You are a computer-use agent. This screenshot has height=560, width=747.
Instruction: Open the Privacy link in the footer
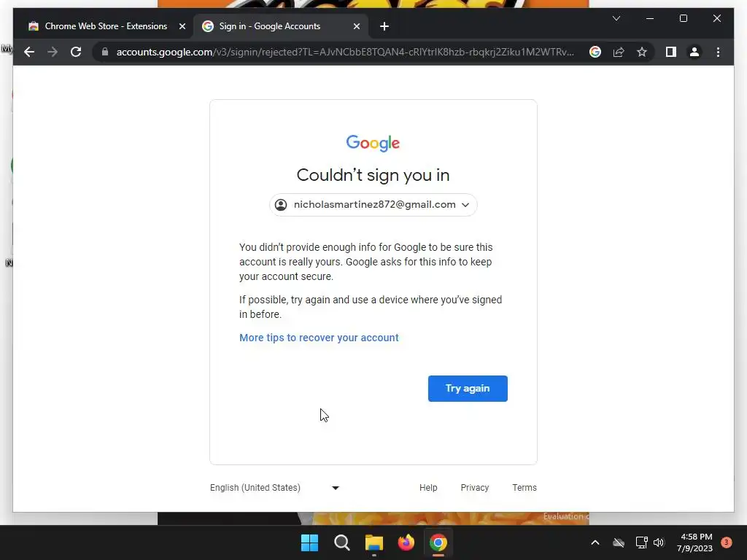(x=474, y=488)
